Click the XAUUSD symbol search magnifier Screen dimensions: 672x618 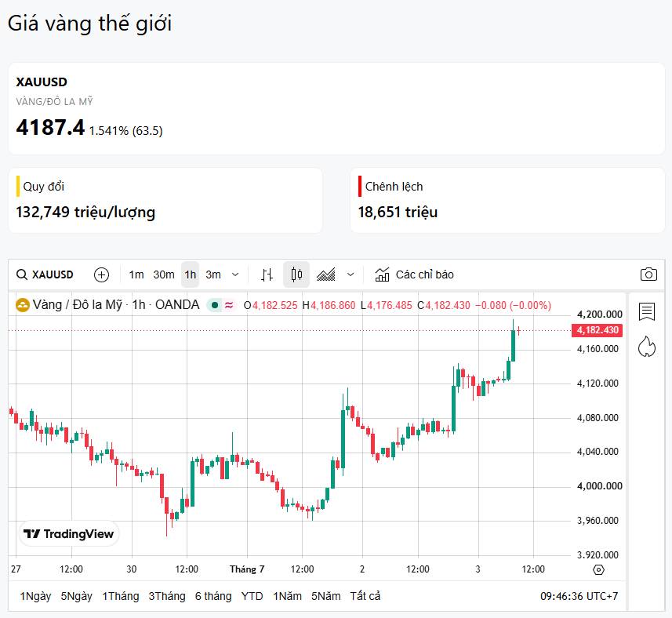pos(22,274)
